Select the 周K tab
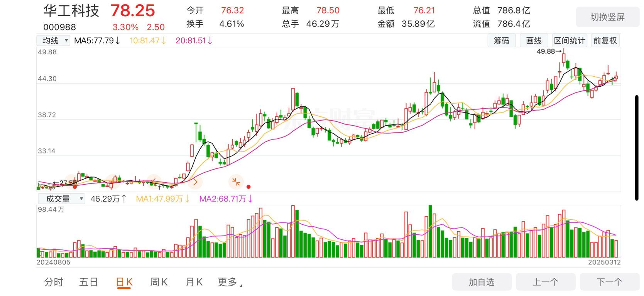The height and width of the screenshot is (296, 644). click(159, 282)
